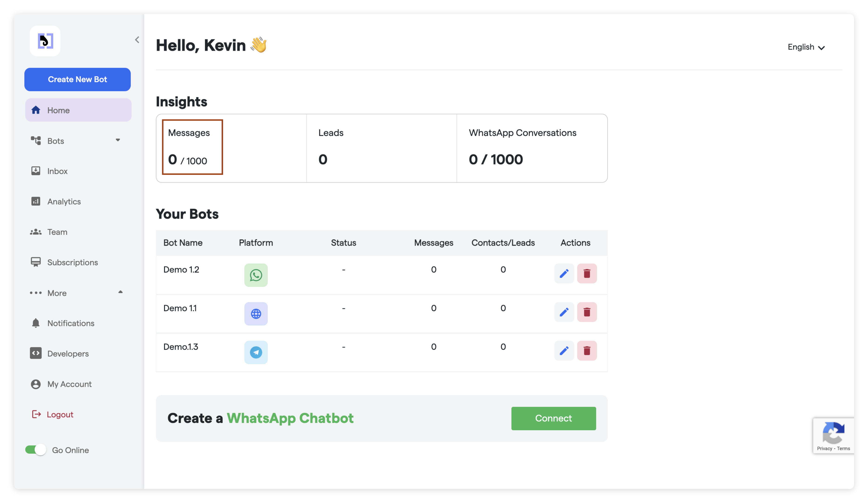The image size is (868, 503).
Task: Open the English language dropdown
Action: coord(806,47)
